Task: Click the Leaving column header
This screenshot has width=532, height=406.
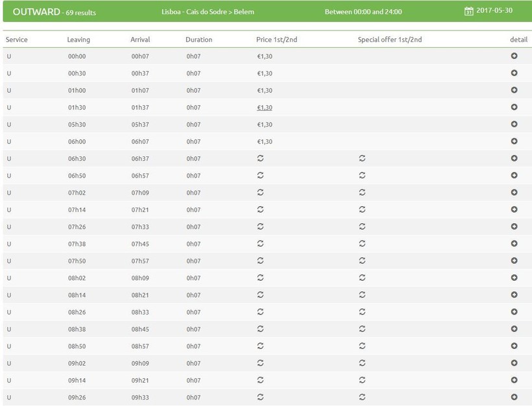Action: [x=79, y=40]
